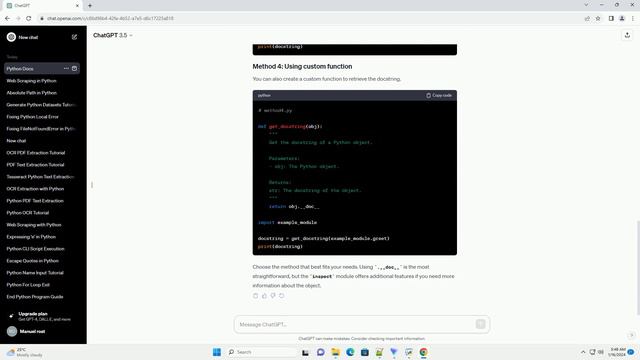
Task: Regenerate the response
Action: (x=282, y=296)
